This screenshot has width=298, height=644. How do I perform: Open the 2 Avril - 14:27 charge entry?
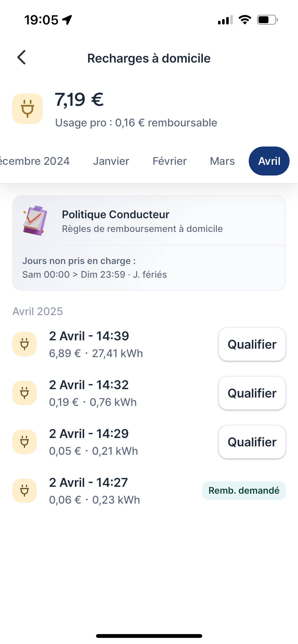point(94,491)
